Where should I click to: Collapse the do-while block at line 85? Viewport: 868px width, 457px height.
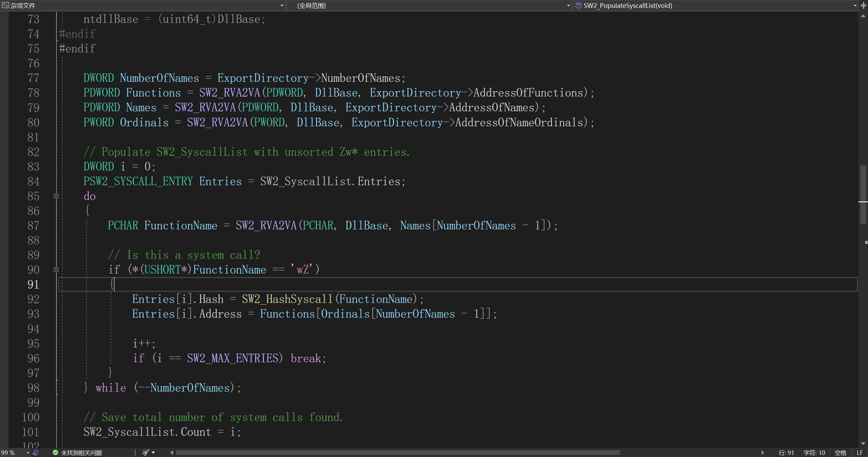56,196
